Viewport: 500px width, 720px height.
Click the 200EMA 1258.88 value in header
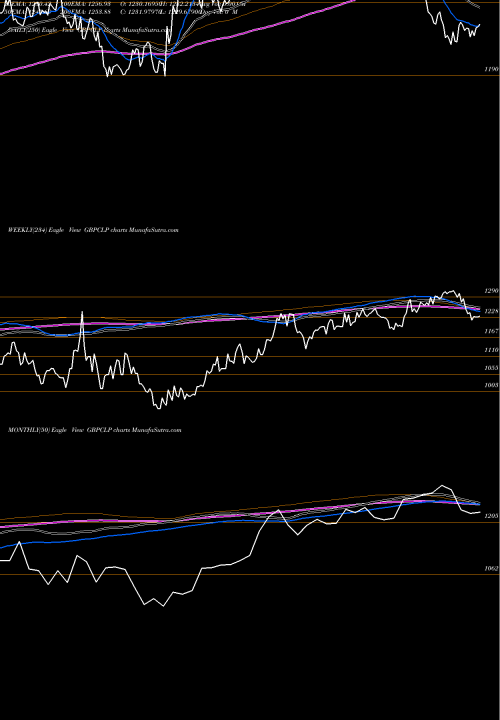86,11
